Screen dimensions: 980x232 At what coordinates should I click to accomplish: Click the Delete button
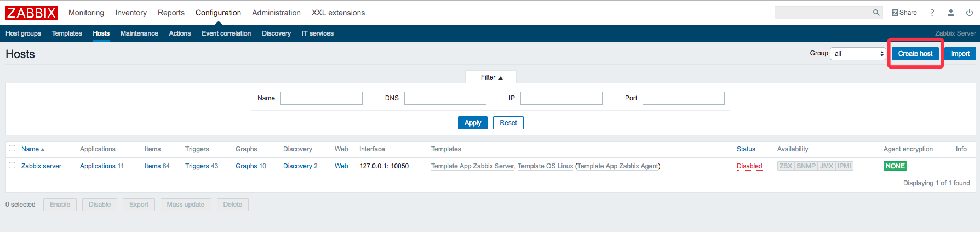click(x=233, y=205)
